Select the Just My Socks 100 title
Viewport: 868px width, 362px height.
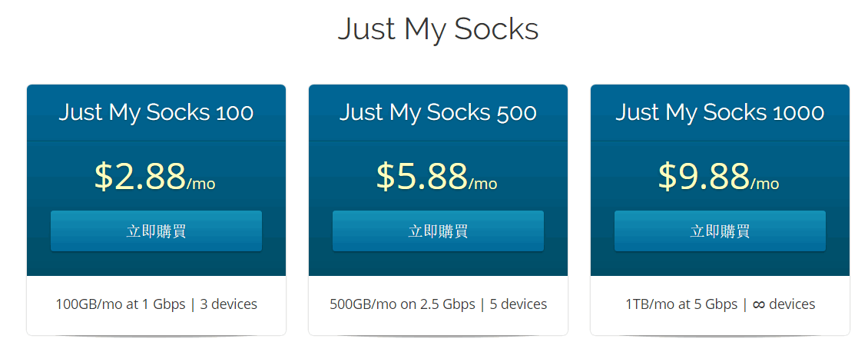(x=156, y=112)
